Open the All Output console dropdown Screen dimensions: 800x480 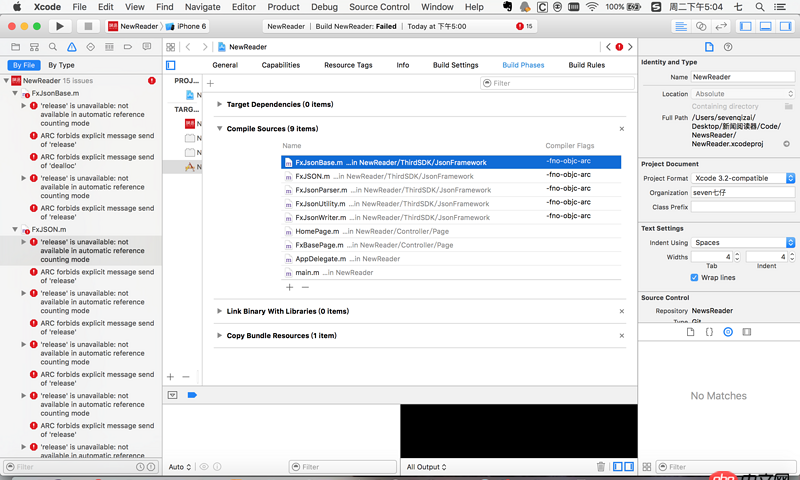coord(426,467)
